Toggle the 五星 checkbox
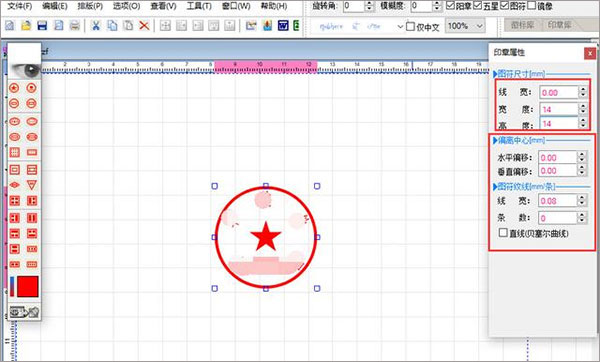 pyautogui.click(x=478, y=5)
